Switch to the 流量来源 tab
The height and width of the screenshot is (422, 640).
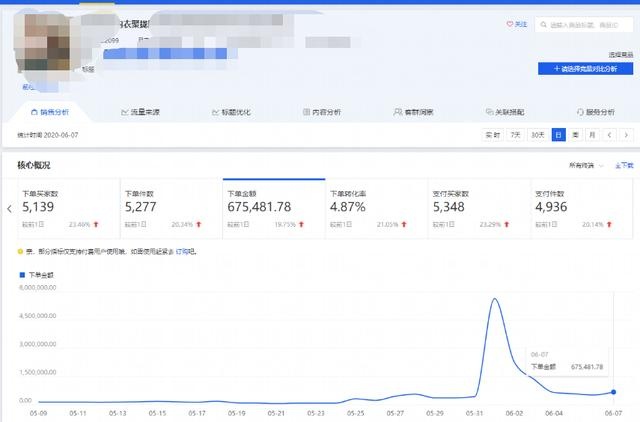(x=140, y=112)
